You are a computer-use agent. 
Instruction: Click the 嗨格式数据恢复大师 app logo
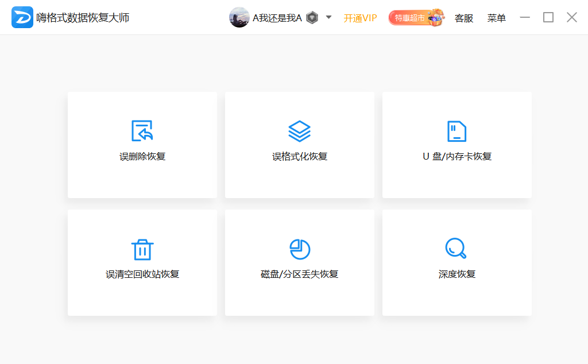22,17
